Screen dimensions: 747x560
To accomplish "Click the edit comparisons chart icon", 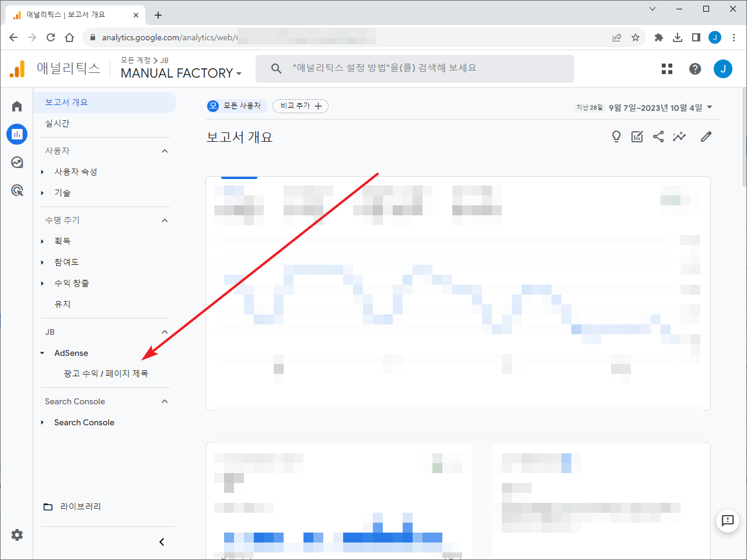I will tap(637, 136).
